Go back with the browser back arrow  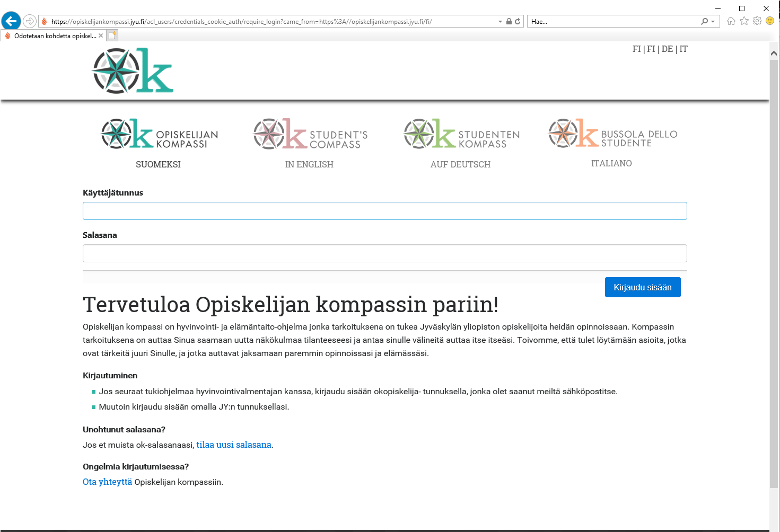[11, 21]
